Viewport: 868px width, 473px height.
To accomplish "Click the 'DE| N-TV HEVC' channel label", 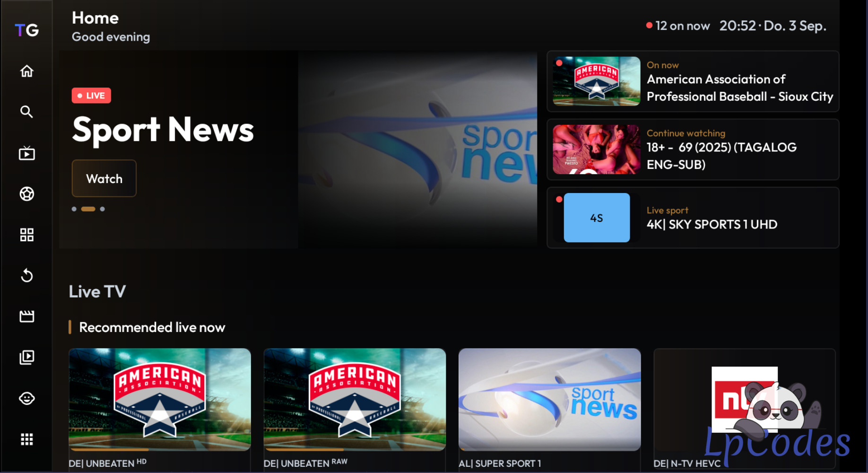I will [x=687, y=464].
